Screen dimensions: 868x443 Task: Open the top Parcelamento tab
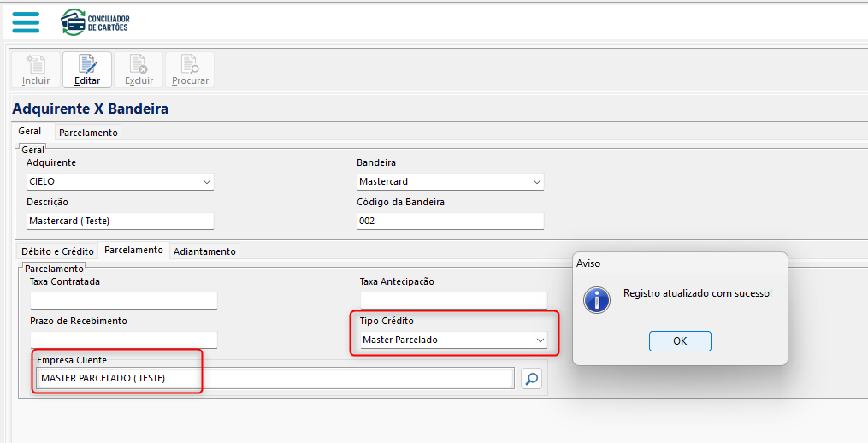click(88, 133)
